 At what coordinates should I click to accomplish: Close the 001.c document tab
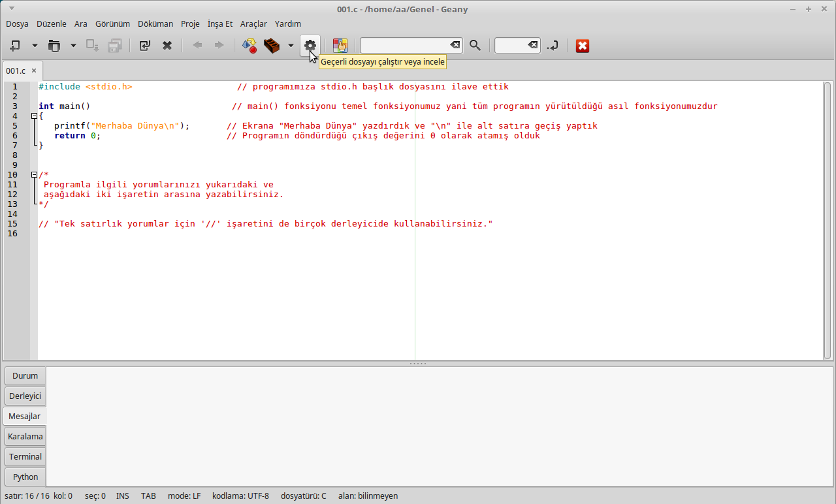pos(34,71)
